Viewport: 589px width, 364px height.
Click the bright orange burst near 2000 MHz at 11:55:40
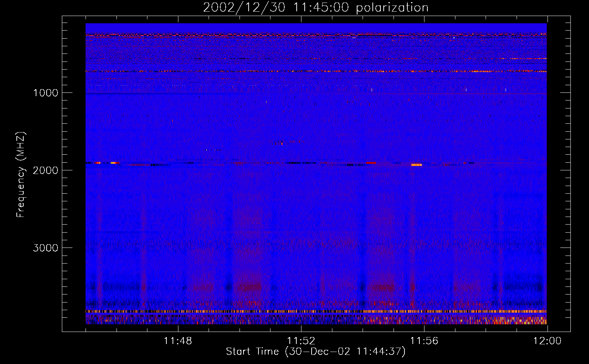click(416, 165)
